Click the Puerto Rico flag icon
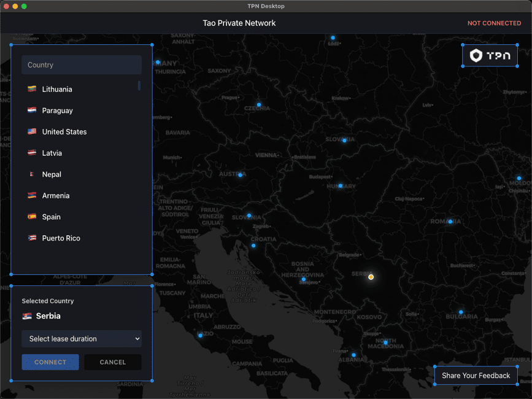532x399 pixels. [32, 238]
